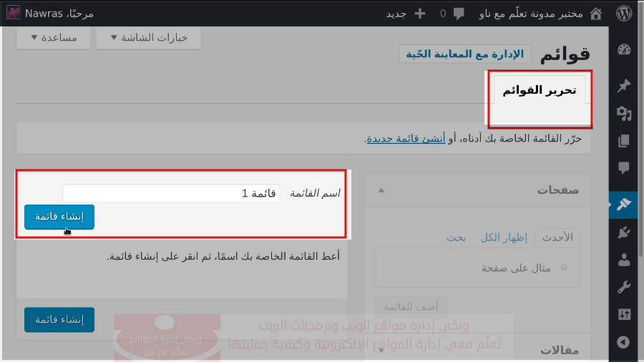Open the Dashboard from the sidebar
Viewport: 644px width, 362px height.
click(x=623, y=50)
